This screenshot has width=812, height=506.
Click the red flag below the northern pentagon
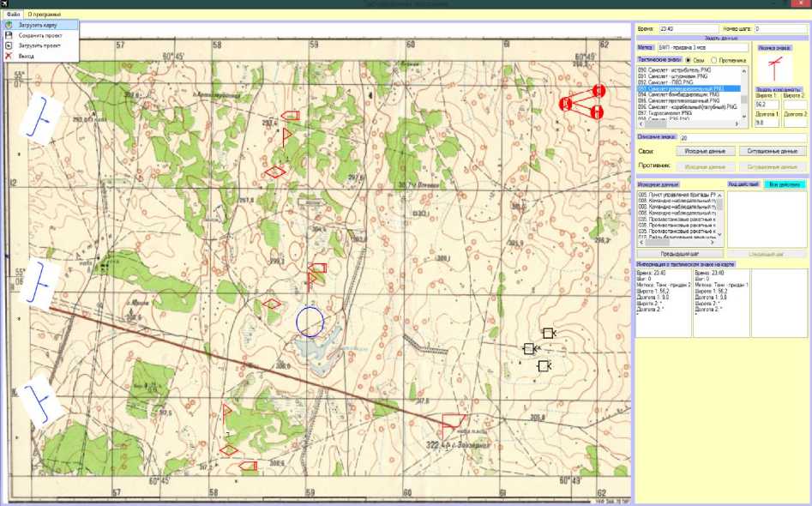287,136
